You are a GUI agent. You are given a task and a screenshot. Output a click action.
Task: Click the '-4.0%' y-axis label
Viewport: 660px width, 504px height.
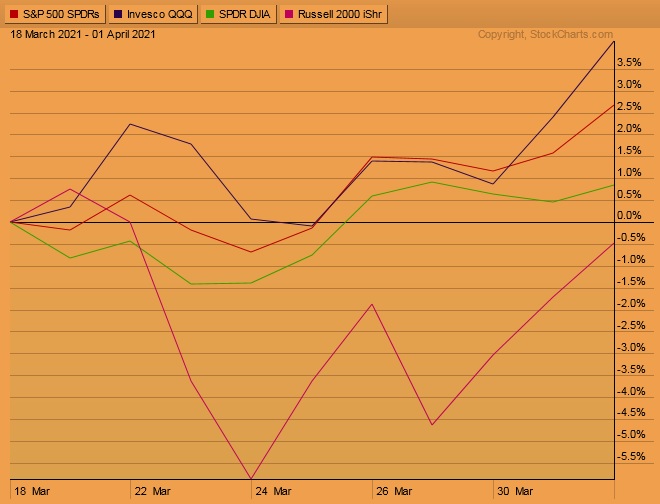631,391
